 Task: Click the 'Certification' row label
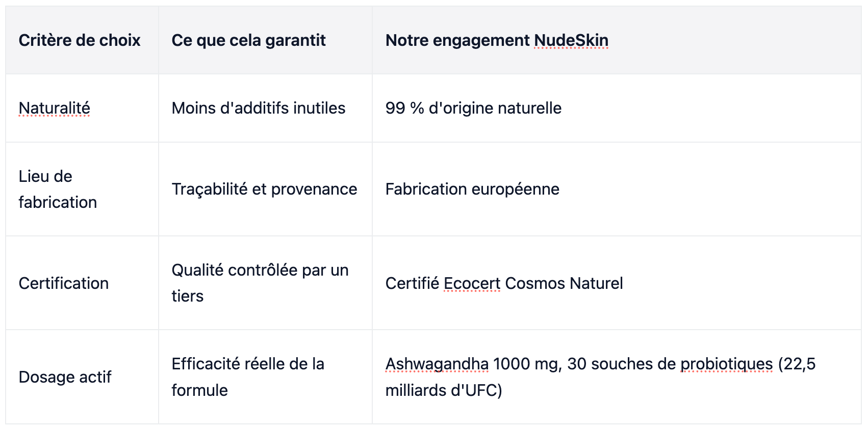pyautogui.click(x=64, y=283)
